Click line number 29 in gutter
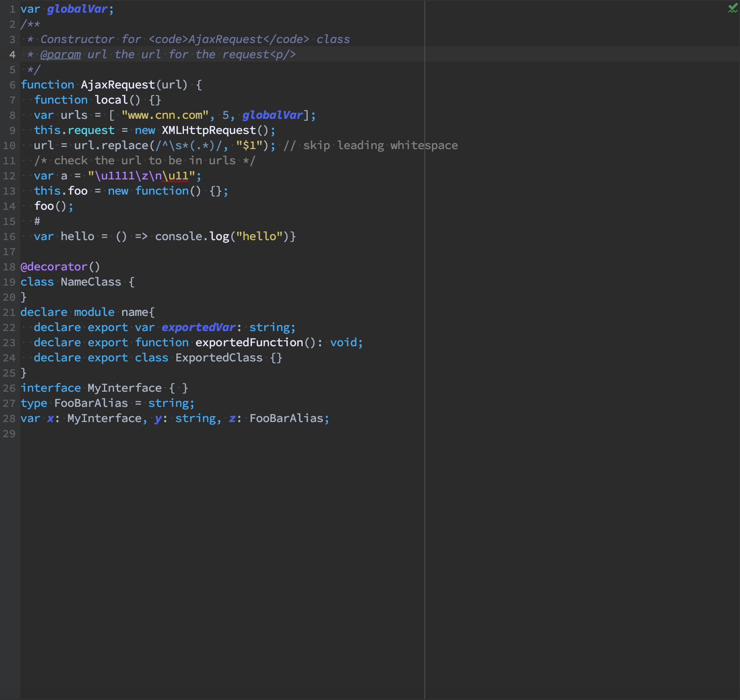Viewport: 740px width, 700px height. (x=9, y=433)
